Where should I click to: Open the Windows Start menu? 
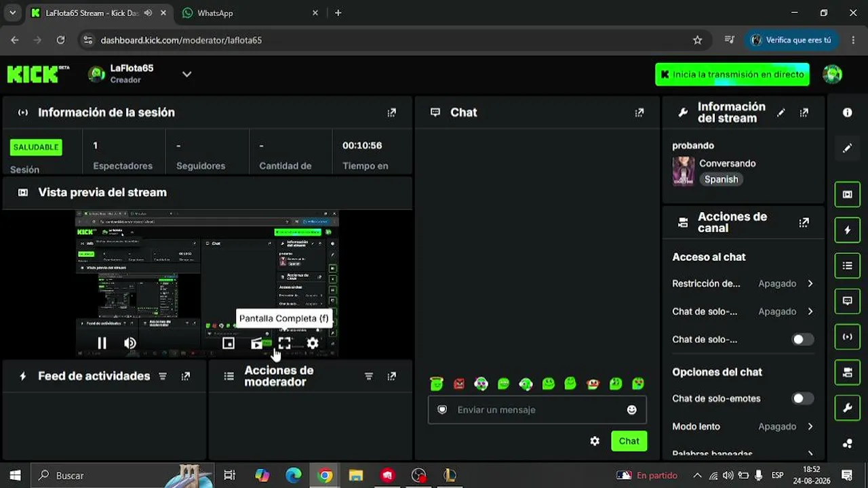(x=15, y=476)
